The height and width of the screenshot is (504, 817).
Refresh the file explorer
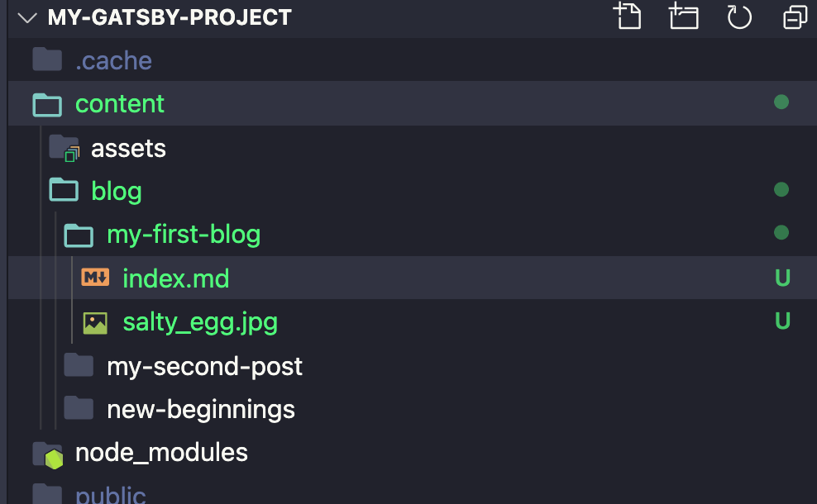click(739, 17)
